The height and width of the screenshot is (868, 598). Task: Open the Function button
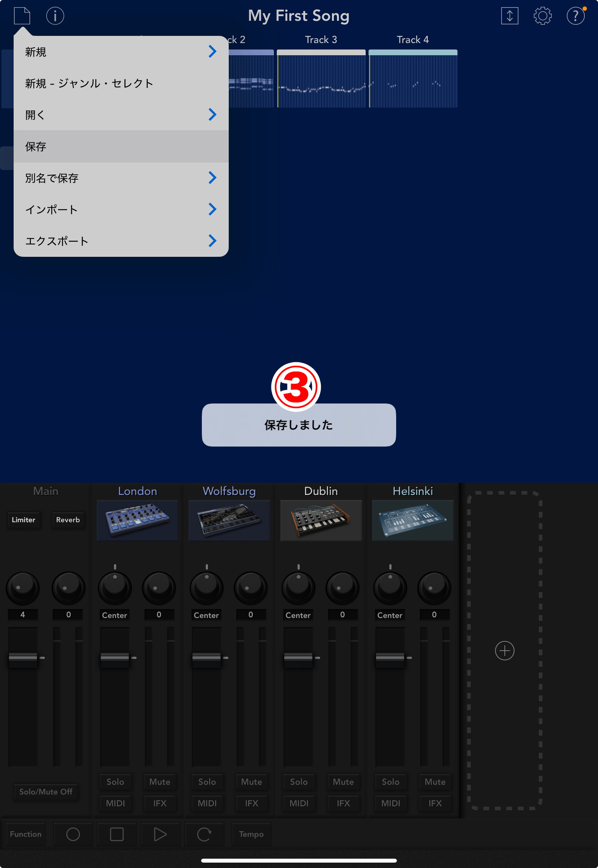(x=26, y=834)
